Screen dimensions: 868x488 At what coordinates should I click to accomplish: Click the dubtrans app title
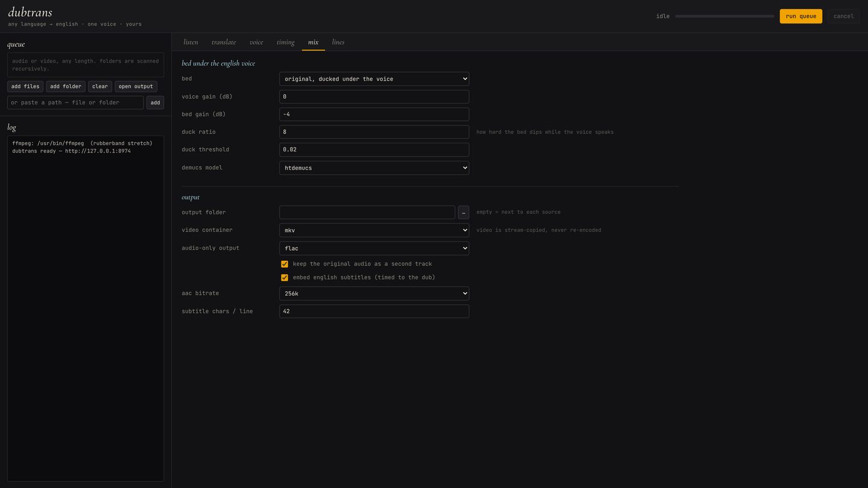[30, 12]
